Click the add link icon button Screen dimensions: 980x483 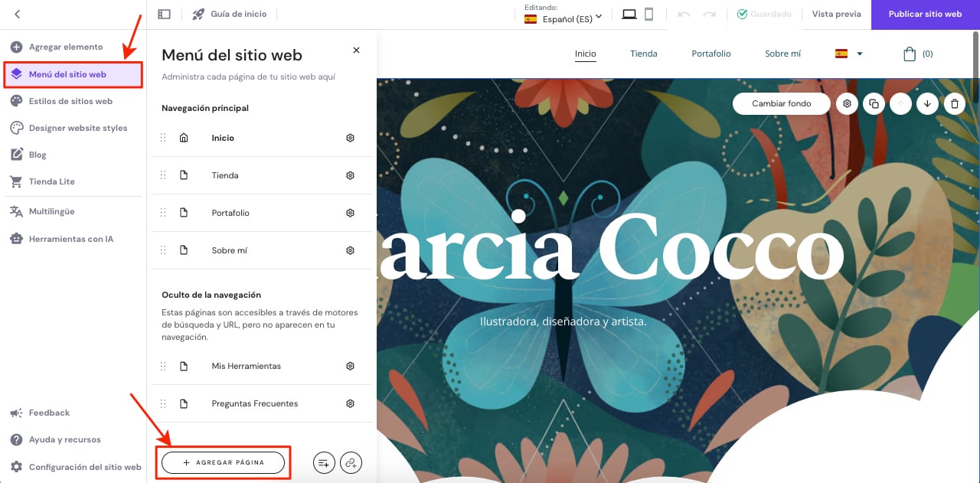(351, 462)
